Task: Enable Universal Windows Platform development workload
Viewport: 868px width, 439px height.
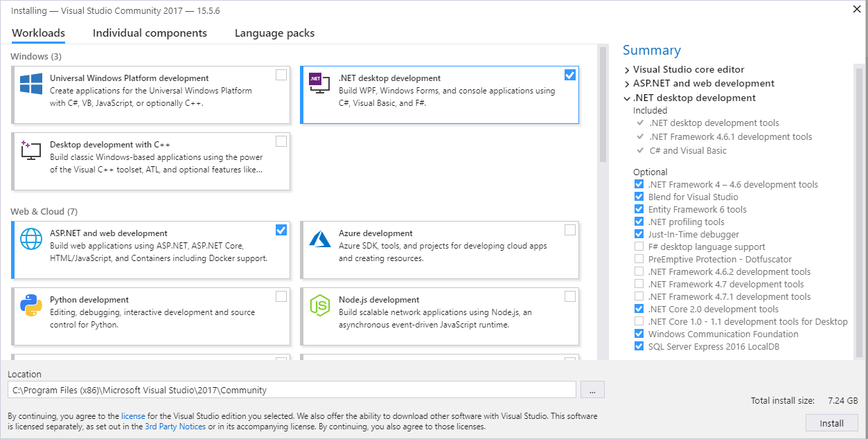Action: point(281,75)
